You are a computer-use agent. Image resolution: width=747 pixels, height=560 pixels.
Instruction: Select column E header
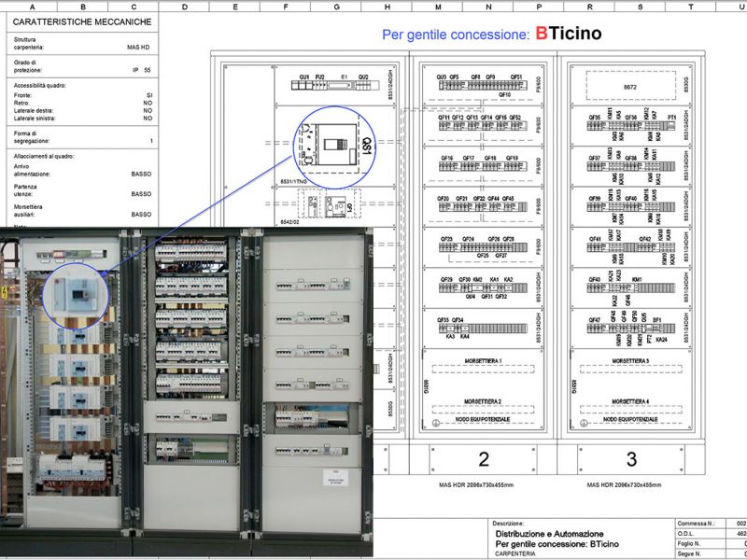point(235,7)
